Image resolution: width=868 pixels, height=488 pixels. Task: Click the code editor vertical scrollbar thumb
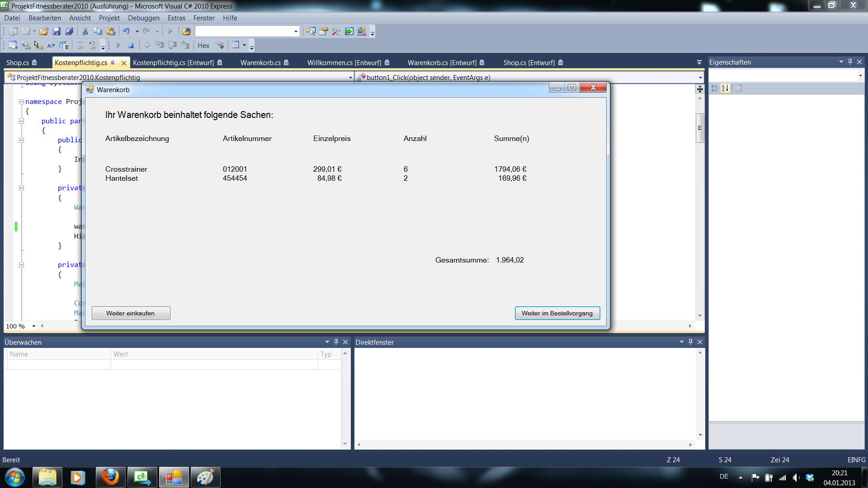click(x=700, y=128)
